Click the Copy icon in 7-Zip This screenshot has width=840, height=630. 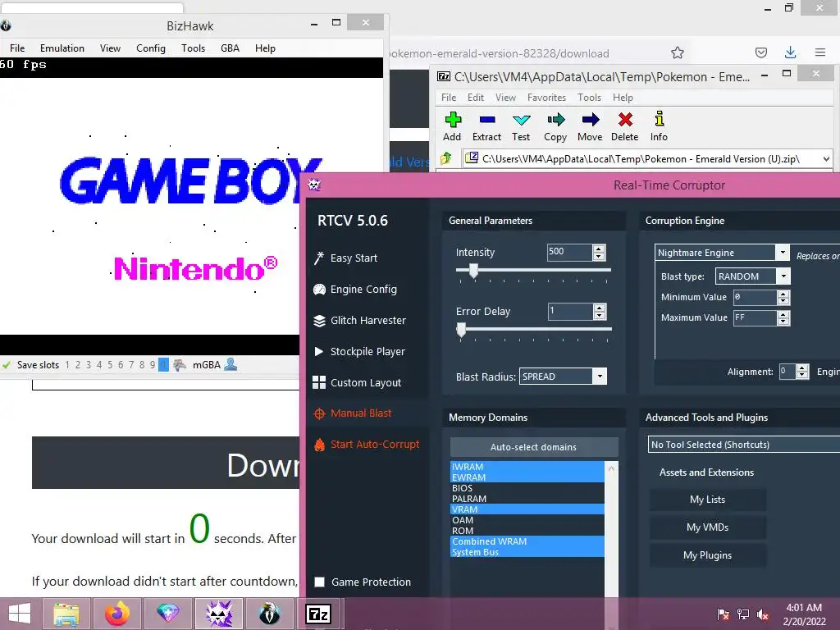click(x=555, y=120)
